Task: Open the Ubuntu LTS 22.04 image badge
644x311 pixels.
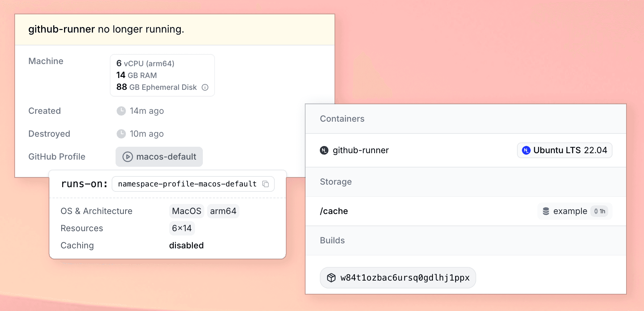Action: tap(565, 150)
